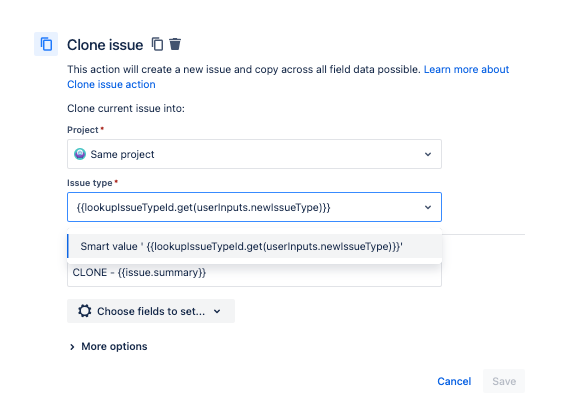
Task: Click the gear icon in Choose fields to set
Action: [x=85, y=311]
